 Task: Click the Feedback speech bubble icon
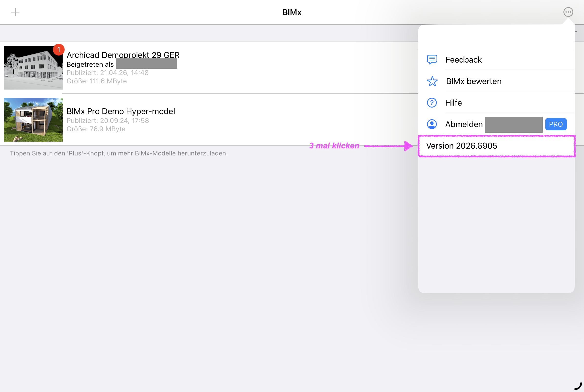click(x=432, y=60)
